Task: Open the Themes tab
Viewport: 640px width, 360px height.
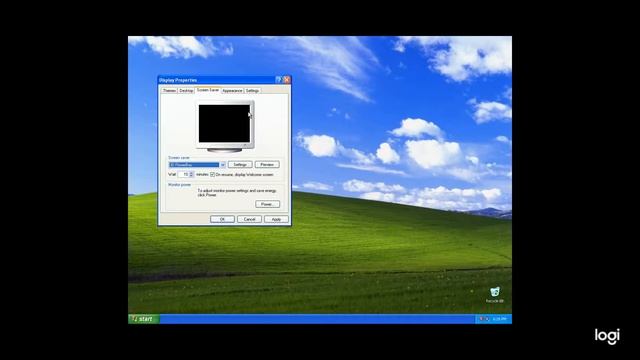Action: point(169,91)
